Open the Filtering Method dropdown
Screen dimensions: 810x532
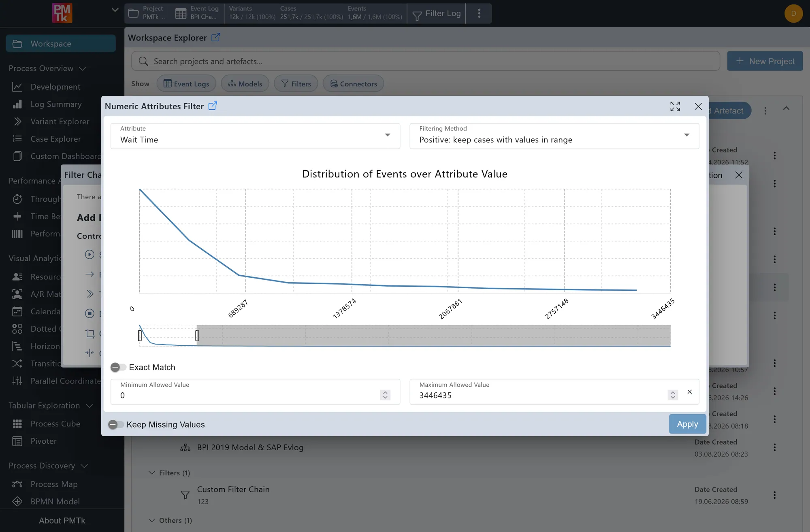pos(554,136)
